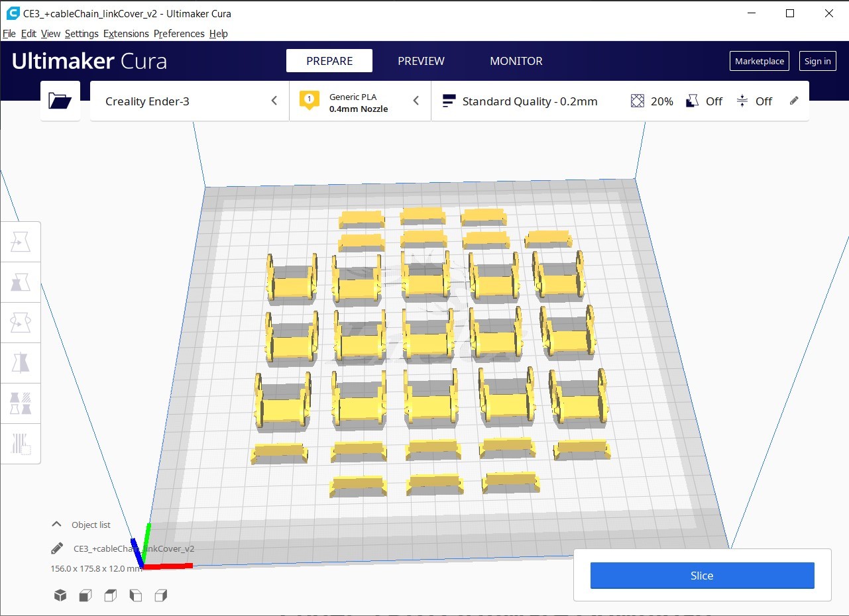Switch to the PREPARE stage tab
The width and height of the screenshot is (849, 616).
329,61
